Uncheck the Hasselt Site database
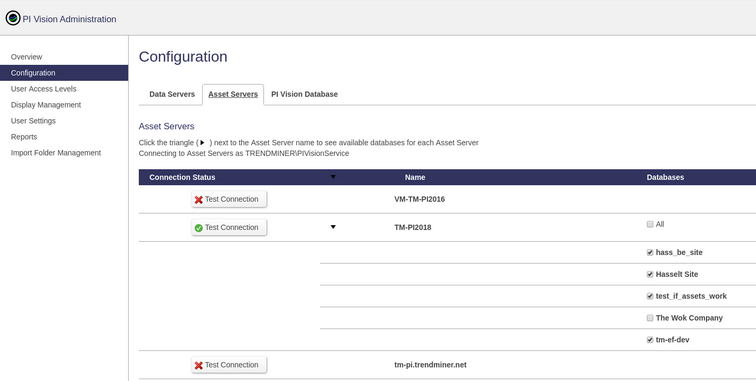 (650, 274)
